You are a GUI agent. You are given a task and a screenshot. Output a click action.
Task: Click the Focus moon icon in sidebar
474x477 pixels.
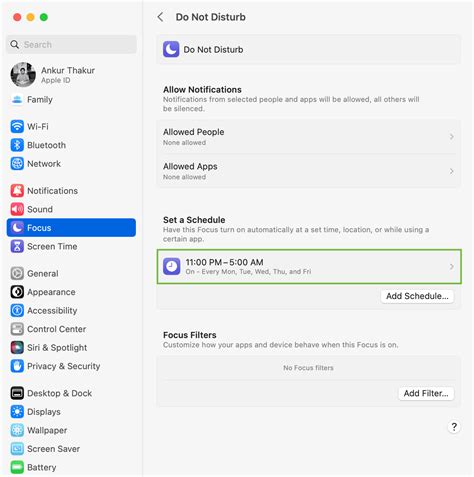17,228
